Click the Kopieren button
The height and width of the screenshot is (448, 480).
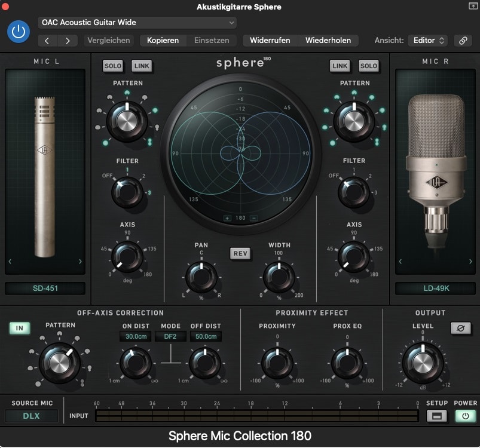coord(163,41)
